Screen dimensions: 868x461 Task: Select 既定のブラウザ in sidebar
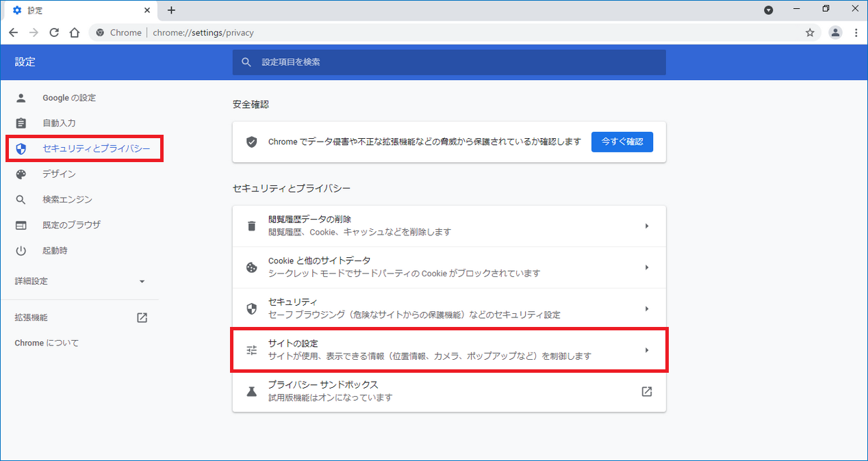[x=71, y=225]
